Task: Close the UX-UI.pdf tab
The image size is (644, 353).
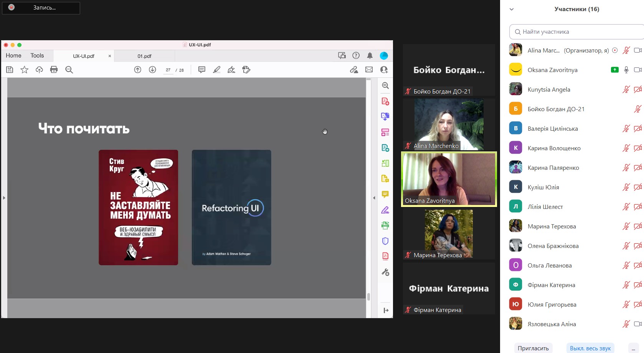Action: click(110, 56)
